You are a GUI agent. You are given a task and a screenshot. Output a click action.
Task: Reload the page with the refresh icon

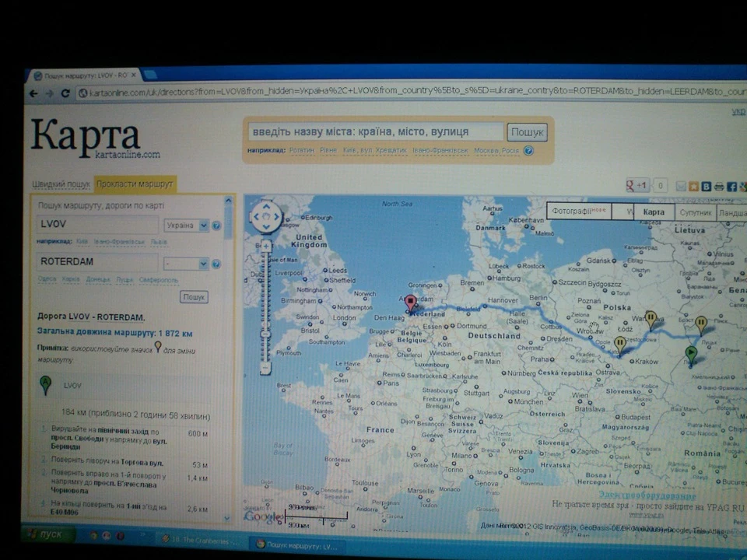(x=65, y=93)
